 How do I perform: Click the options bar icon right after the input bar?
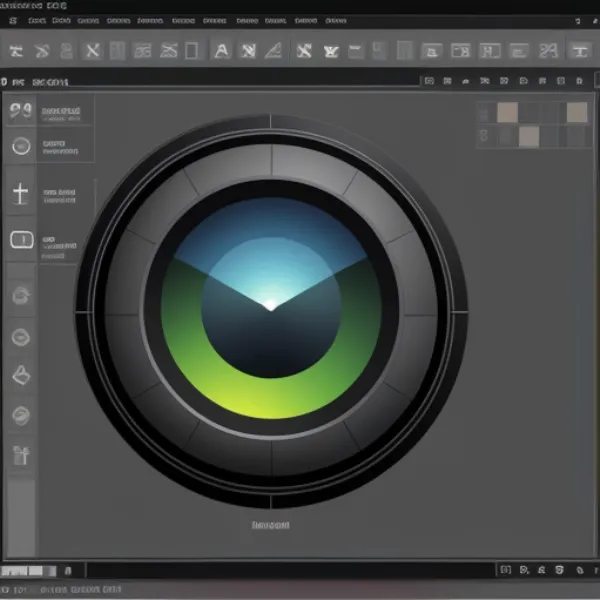[429, 81]
